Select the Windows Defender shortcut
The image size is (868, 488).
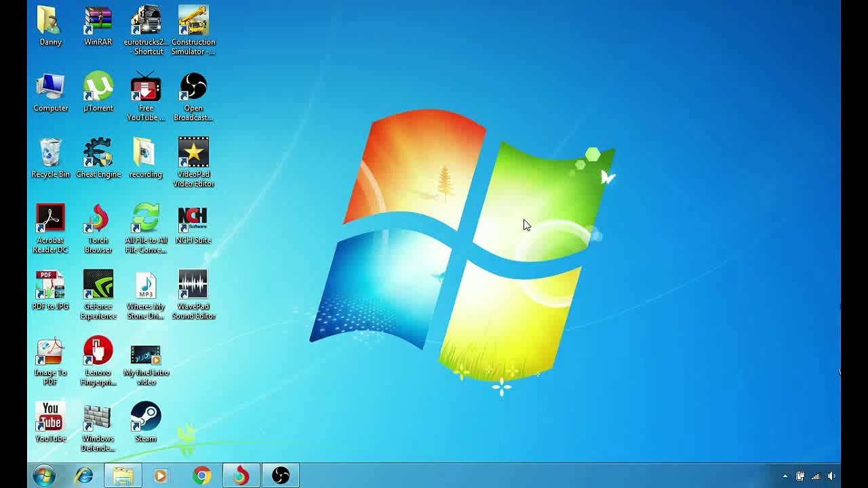pyautogui.click(x=98, y=417)
